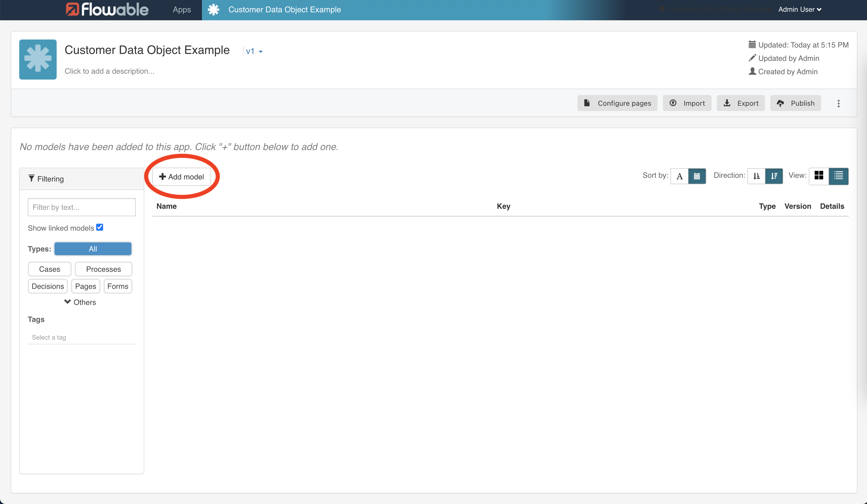867x504 pixels.
Task: Uncheck the Show linked models checkbox
Action: coord(99,227)
